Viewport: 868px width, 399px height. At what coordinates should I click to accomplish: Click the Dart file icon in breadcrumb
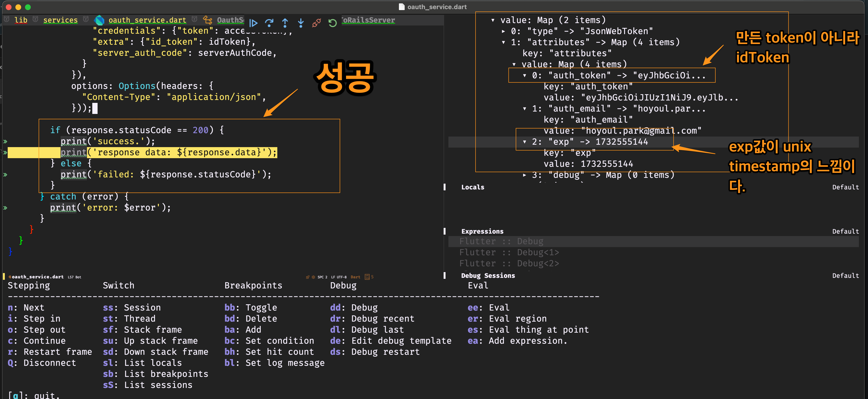[99, 20]
